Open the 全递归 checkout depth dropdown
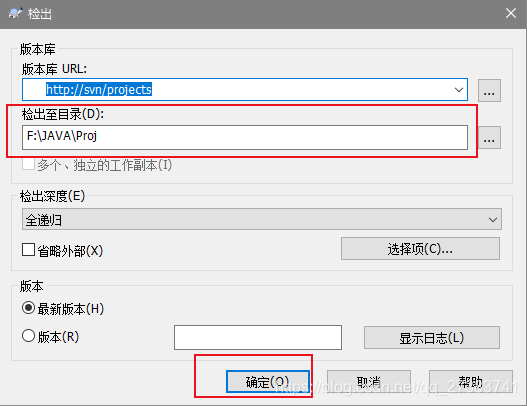 [x=262, y=219]
